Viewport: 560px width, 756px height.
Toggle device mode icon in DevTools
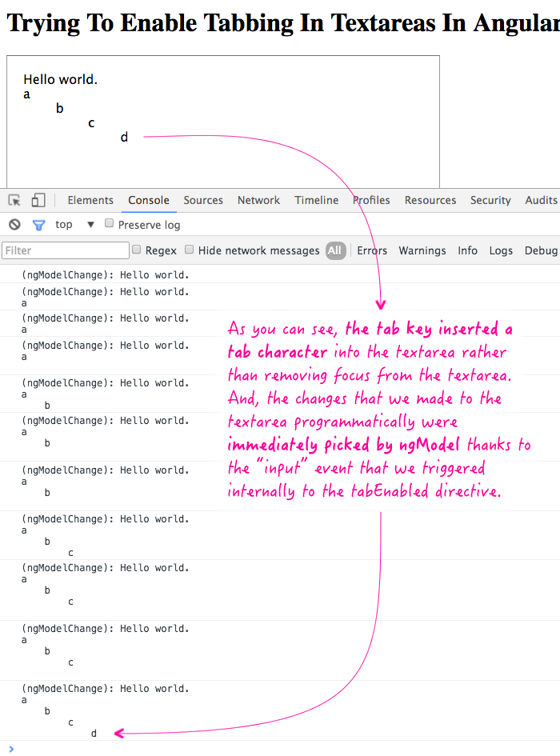tap(38, 201)
